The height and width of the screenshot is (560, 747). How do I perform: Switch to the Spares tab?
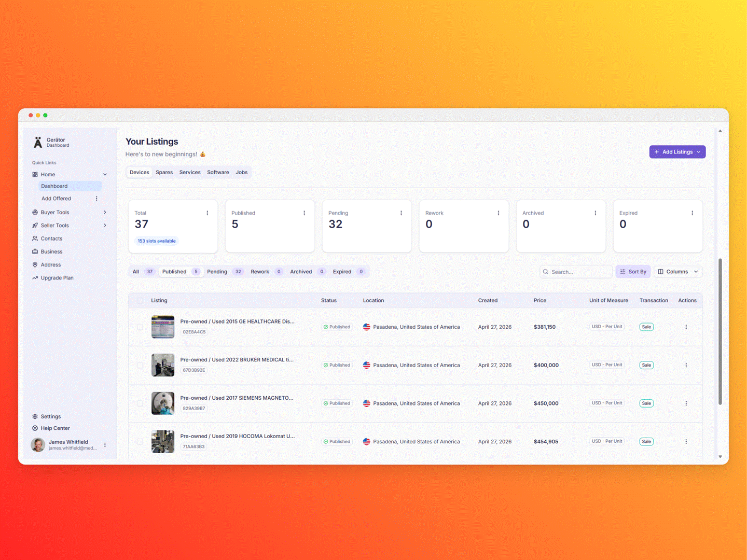164,173
